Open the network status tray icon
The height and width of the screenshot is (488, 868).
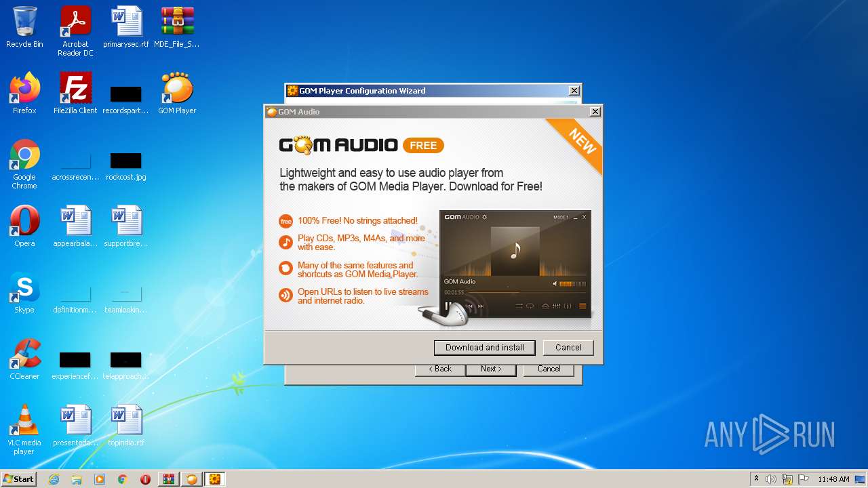point(787,479)
